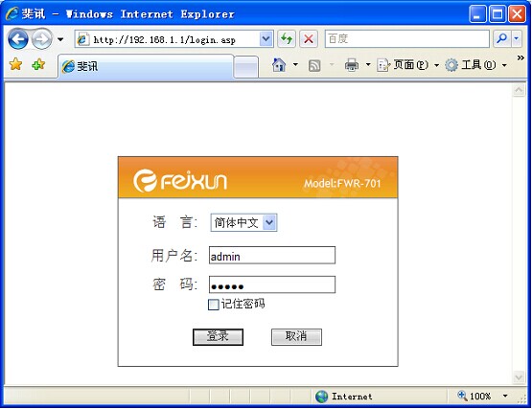532x409 pixels.
Task: Click the browser Back arrow button
Action: pyautogui.click(x=18, y=39)
